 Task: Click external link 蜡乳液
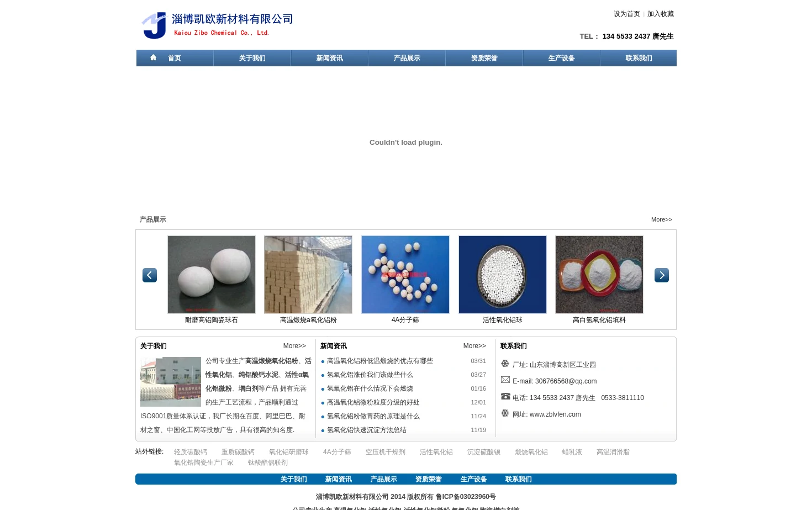coord(572,452)
